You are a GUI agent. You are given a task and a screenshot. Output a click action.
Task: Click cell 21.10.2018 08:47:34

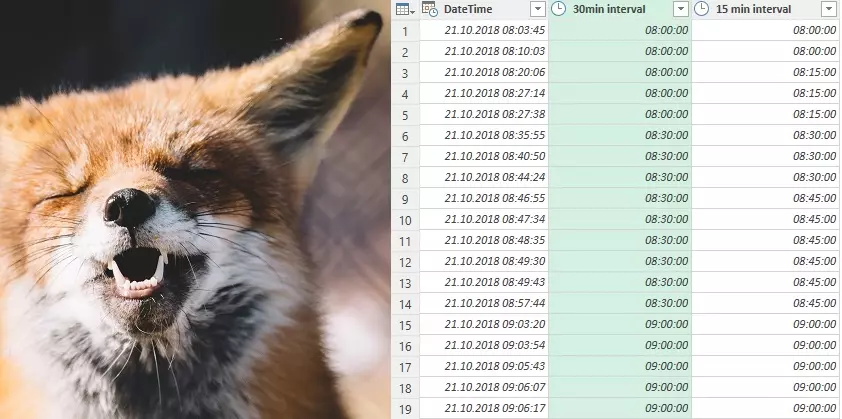(x=484, y=219)
